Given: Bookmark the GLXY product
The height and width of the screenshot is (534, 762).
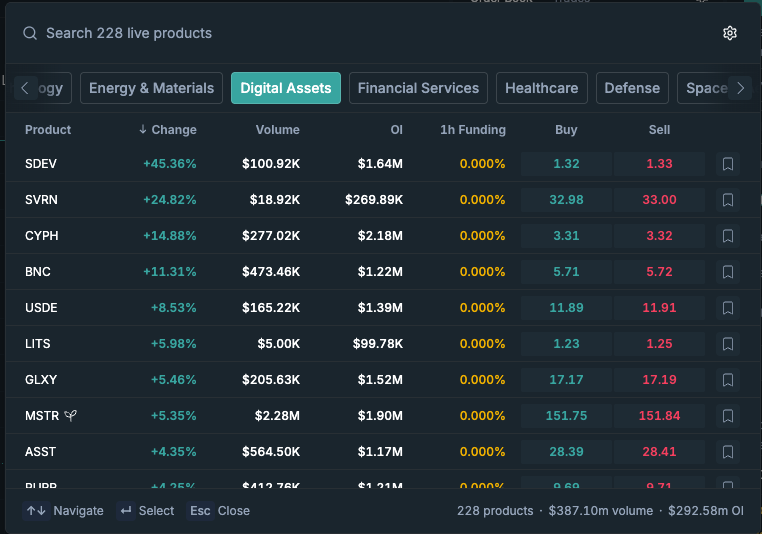Looking at the screenshot, I should (727, 379).
